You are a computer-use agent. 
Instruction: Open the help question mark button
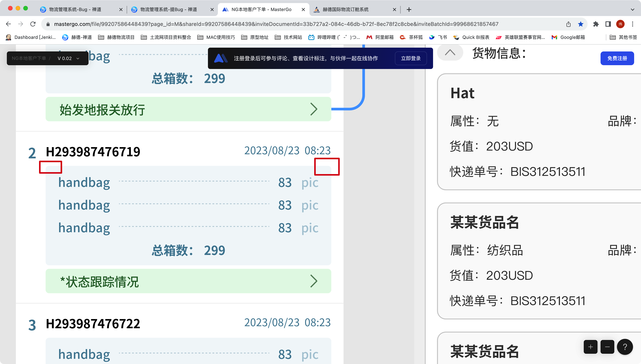625,347
